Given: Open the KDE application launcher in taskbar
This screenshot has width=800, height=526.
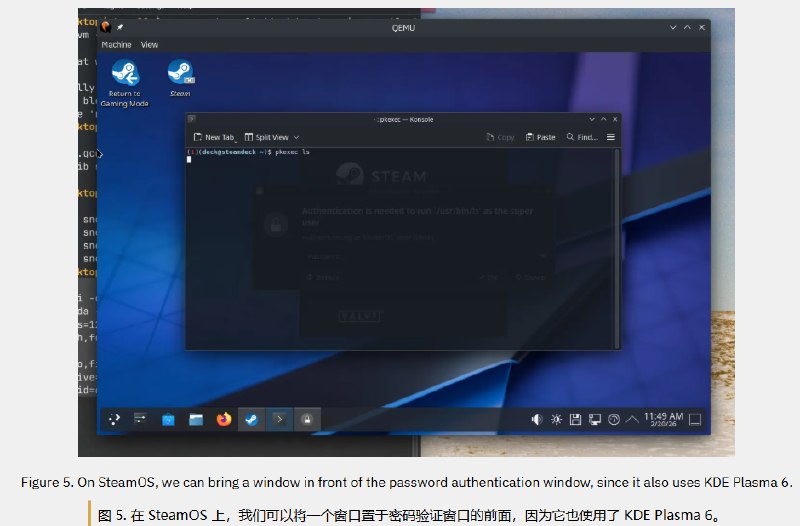Looking at the screenshot, I should (x=114, y=419).
